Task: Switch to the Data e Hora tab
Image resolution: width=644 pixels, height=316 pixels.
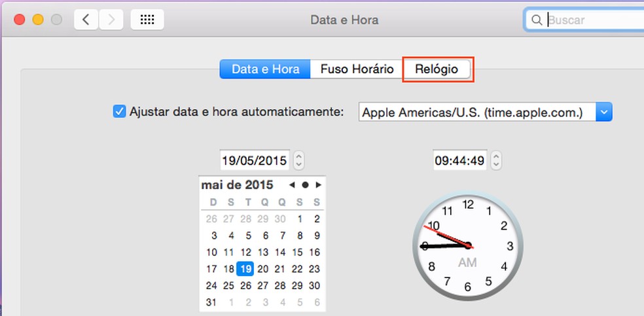Action: point(265,69)
